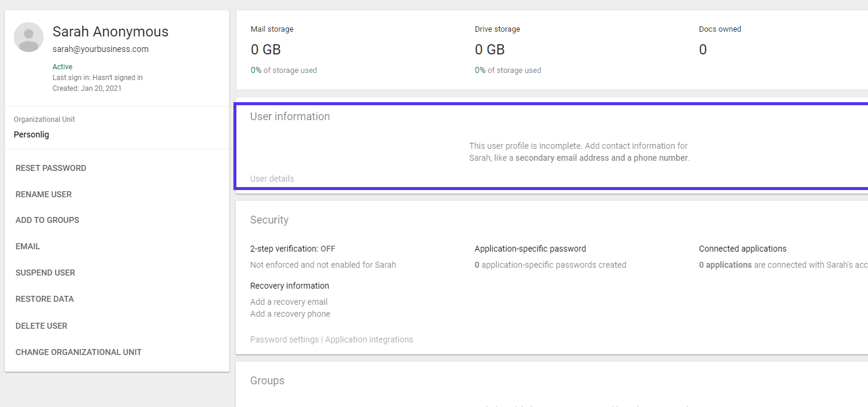Click ADD TO GROUPS option
The image size is (868, 407).
pyautogui.click(x=47, y=220)
